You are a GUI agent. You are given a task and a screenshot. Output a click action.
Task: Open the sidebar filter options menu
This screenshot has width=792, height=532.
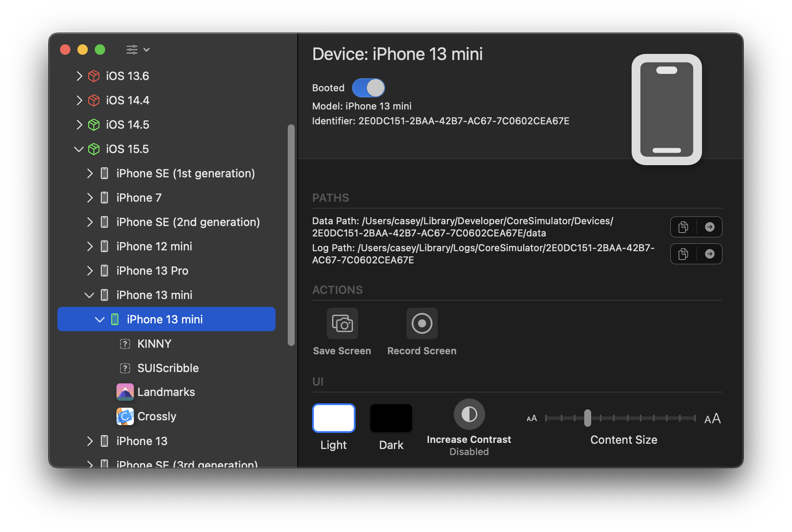(138, 50)
